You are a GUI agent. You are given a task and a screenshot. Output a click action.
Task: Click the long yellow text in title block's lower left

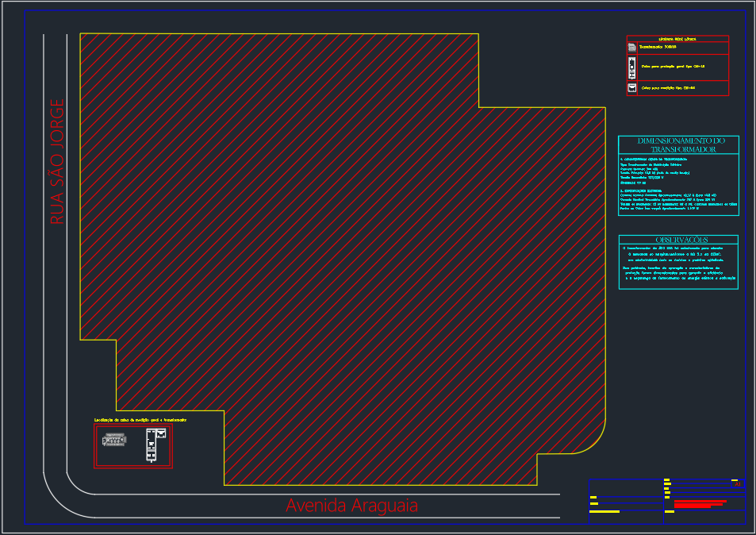(604, 512)
